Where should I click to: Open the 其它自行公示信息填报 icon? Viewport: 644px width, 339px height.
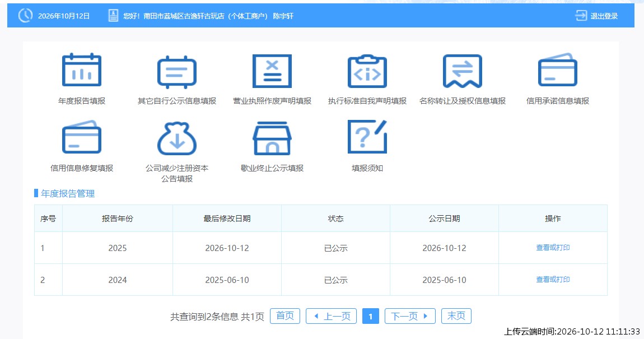click(177, 72)
